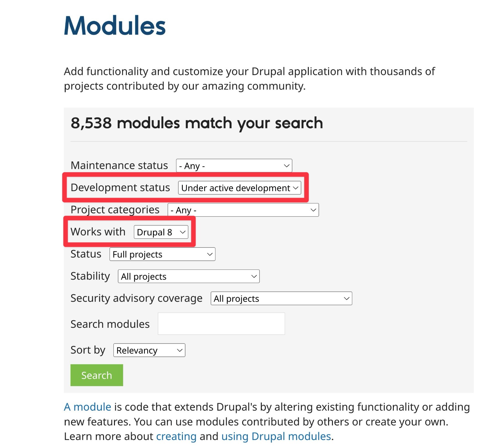Click the '8,538 modules match your search' heading
The height and width of the screenshot is (448, 483).
[196, 123]
